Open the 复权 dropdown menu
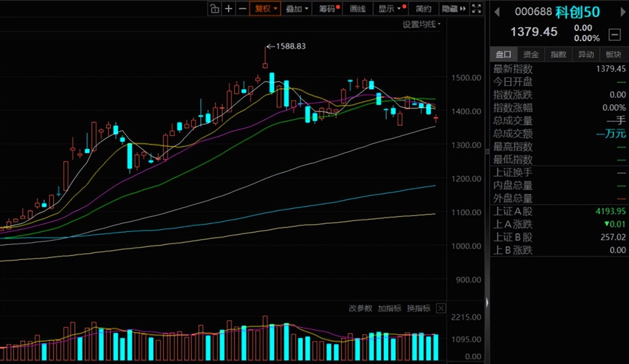629x364 pixels. pos(265,8)
